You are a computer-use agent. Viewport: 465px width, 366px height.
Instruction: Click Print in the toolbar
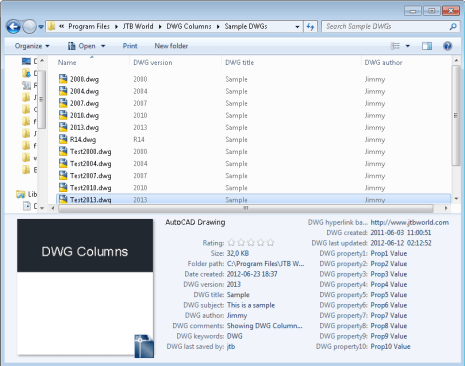tap(130, 46)
